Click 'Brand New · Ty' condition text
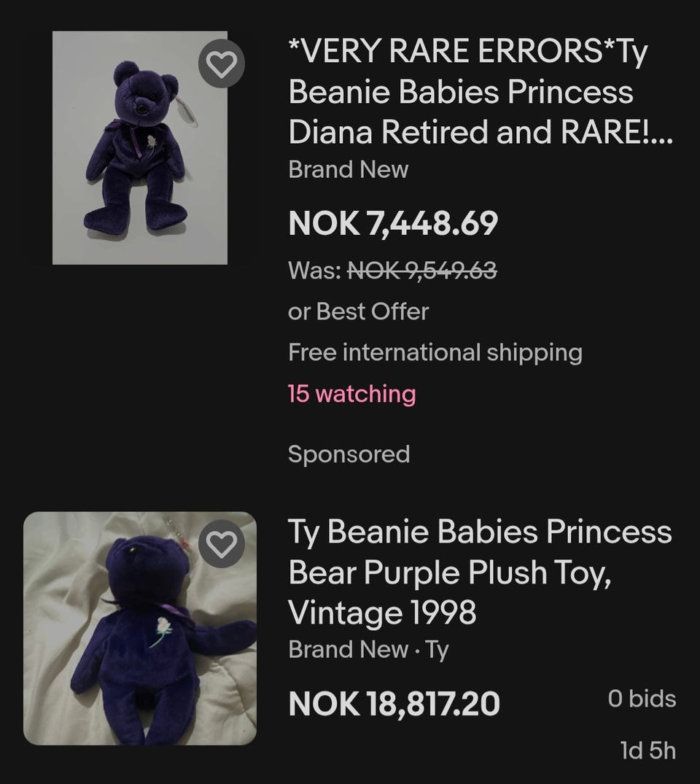 tap(368, 650)
